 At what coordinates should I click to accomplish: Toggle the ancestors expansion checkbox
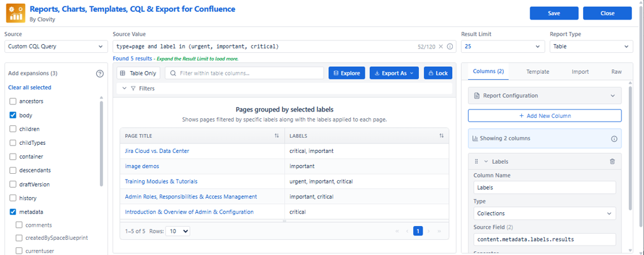pyautogui.click(x=13, y=101)
